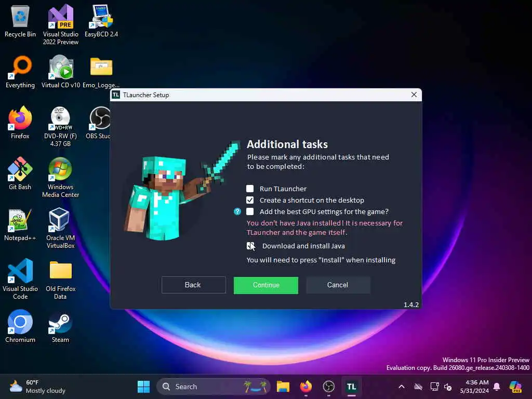This screenshot has width=532, height=399.
Task: Enable the Run TLauncher checkbox
Action: 250,189
